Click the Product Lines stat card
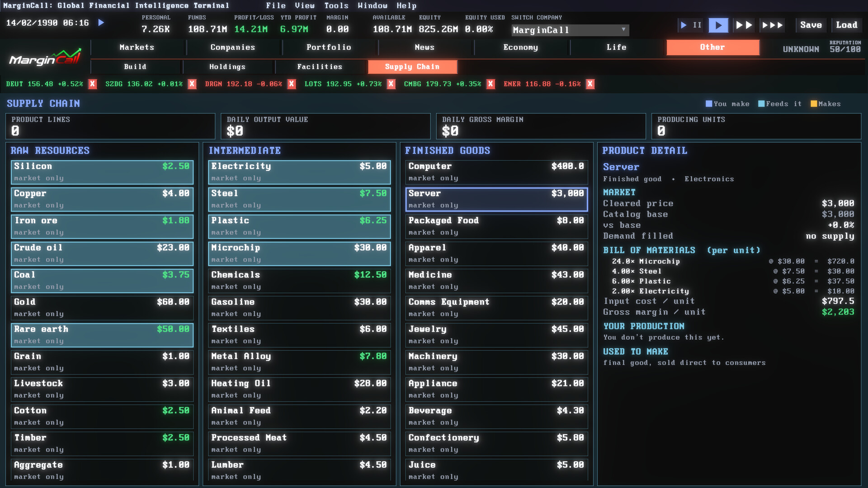Image resolution: width=868 pixels, height=488 pixels. [110, 126]
